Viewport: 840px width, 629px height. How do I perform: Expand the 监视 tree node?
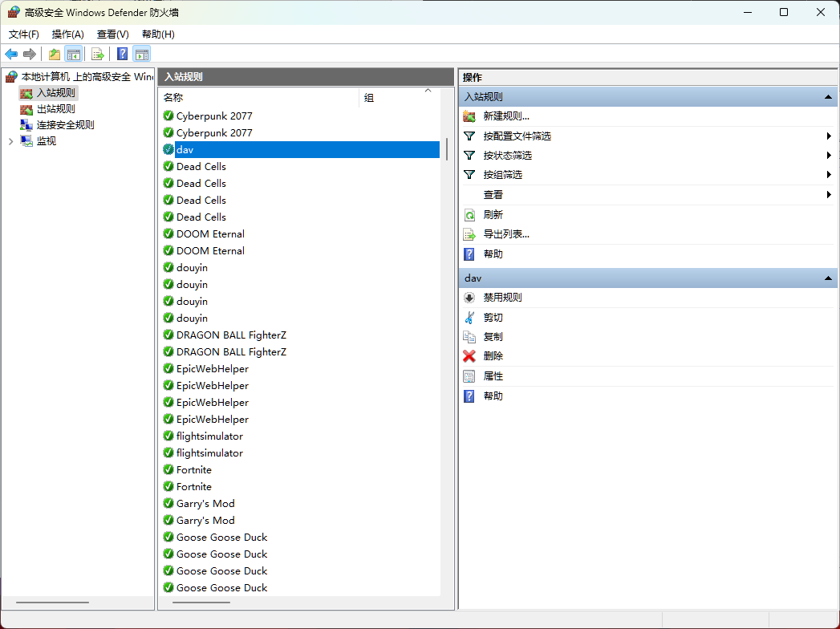(10, 141)
